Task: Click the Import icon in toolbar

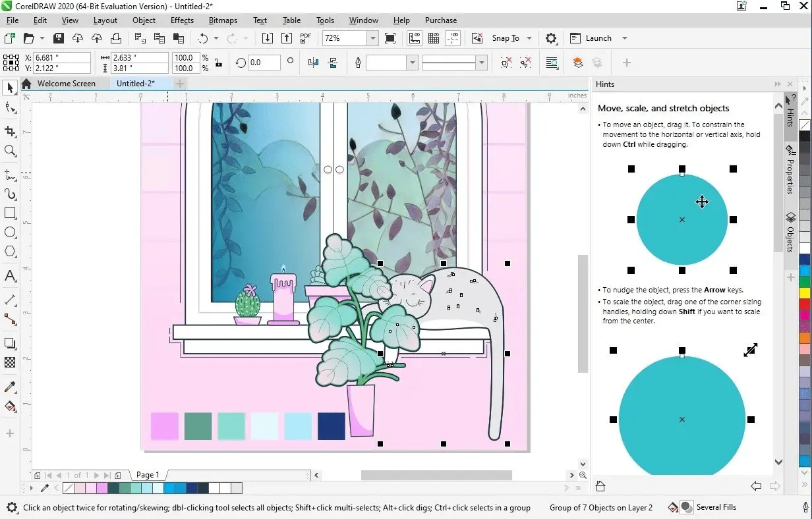Action: 267,38
